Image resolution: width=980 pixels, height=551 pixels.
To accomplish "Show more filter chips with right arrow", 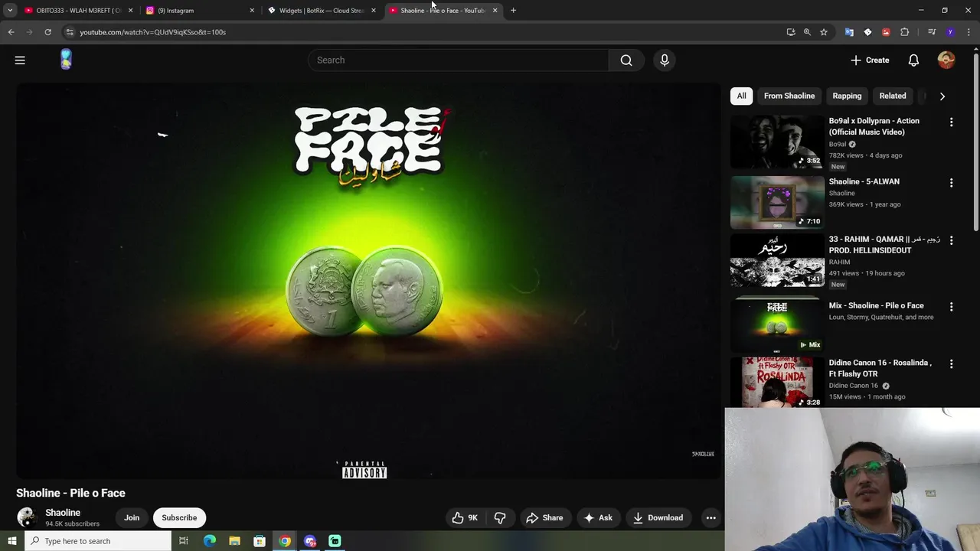I will (942, 96).
